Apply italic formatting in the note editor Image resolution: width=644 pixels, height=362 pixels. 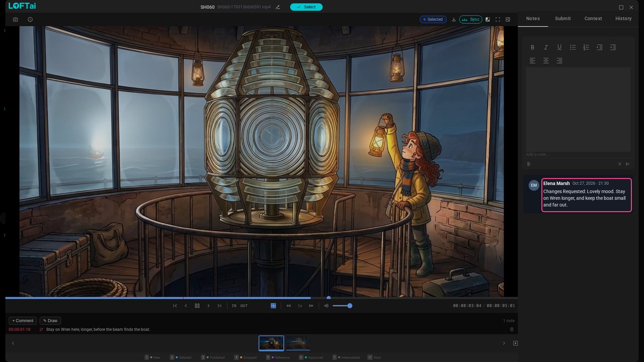point(546,47)
